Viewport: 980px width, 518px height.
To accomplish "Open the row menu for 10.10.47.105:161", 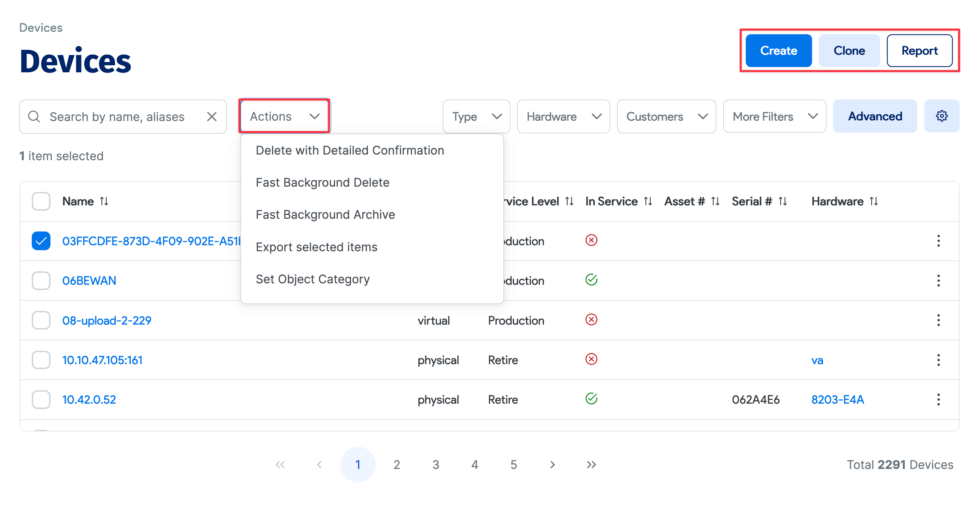I will coord(939,360).
